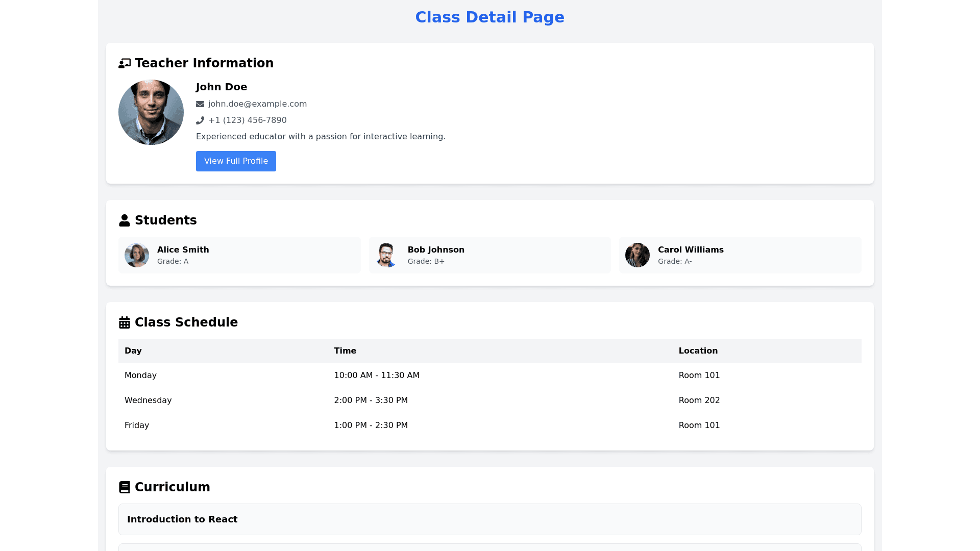980x551 pixels.
Task: Select the Wednesday 2:00 PM schedule row
Action: click(489, 400)
